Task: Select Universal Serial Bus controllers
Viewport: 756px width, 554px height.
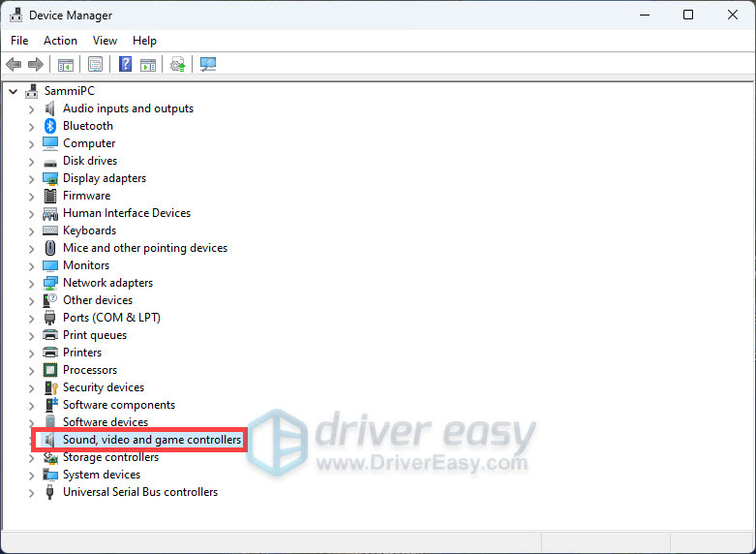Action: 139,492
